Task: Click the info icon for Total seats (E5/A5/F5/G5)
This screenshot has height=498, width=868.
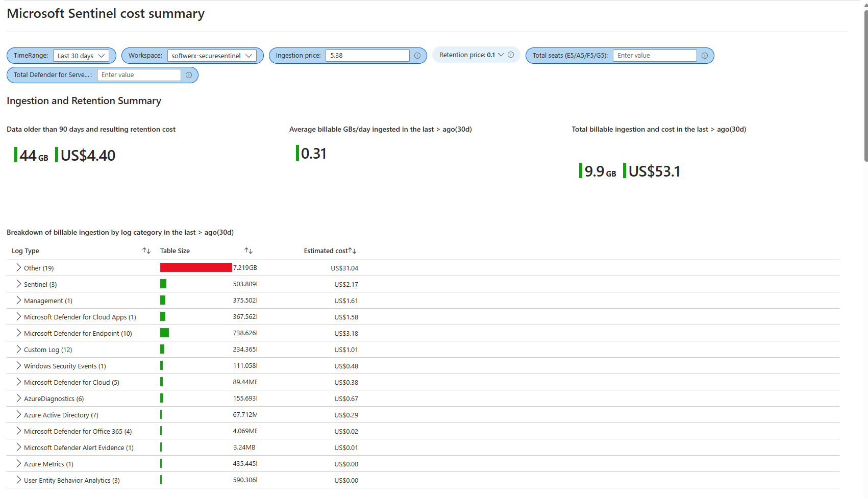Action: point(705,55)
